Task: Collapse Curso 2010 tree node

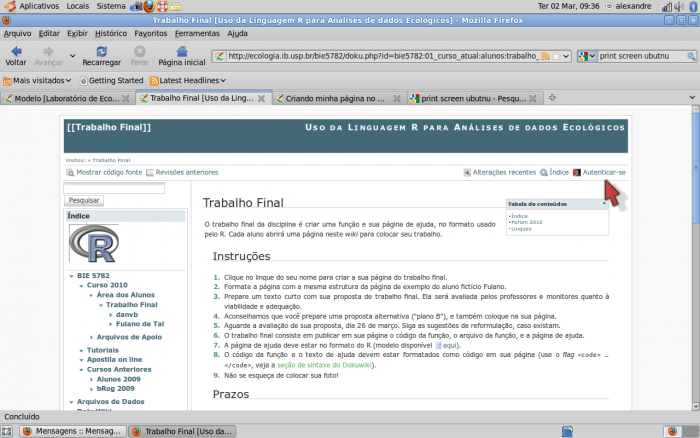Action: (81, 286)
